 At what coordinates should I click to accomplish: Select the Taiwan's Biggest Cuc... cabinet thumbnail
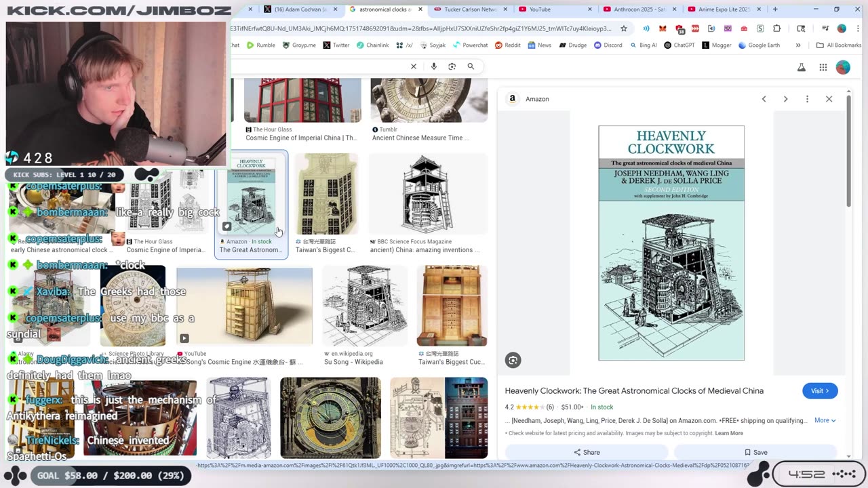click(452, 306)
